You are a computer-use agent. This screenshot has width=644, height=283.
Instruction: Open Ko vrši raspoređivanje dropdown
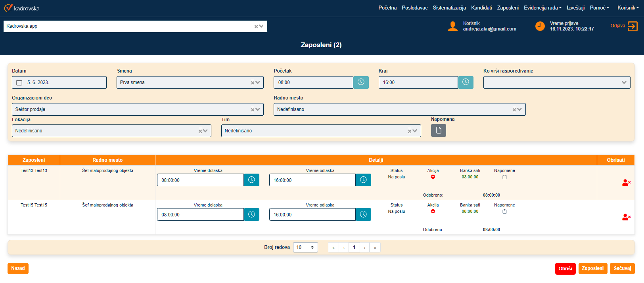click(x=624, y=82)
